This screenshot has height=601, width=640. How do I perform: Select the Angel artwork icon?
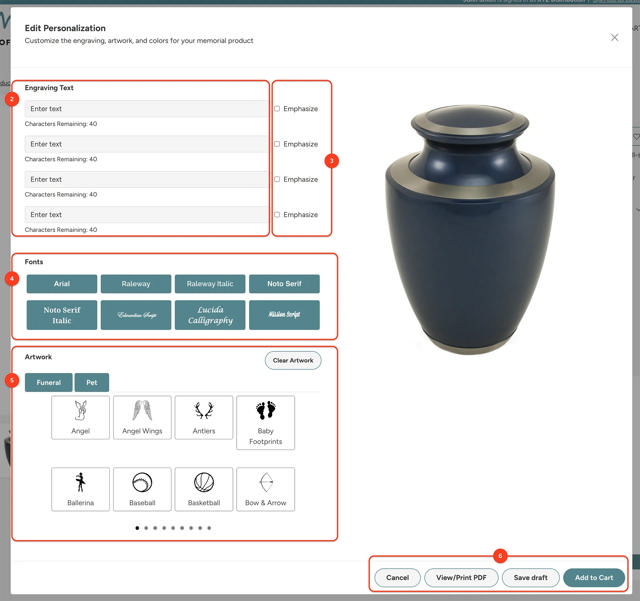tap(80, 417)
